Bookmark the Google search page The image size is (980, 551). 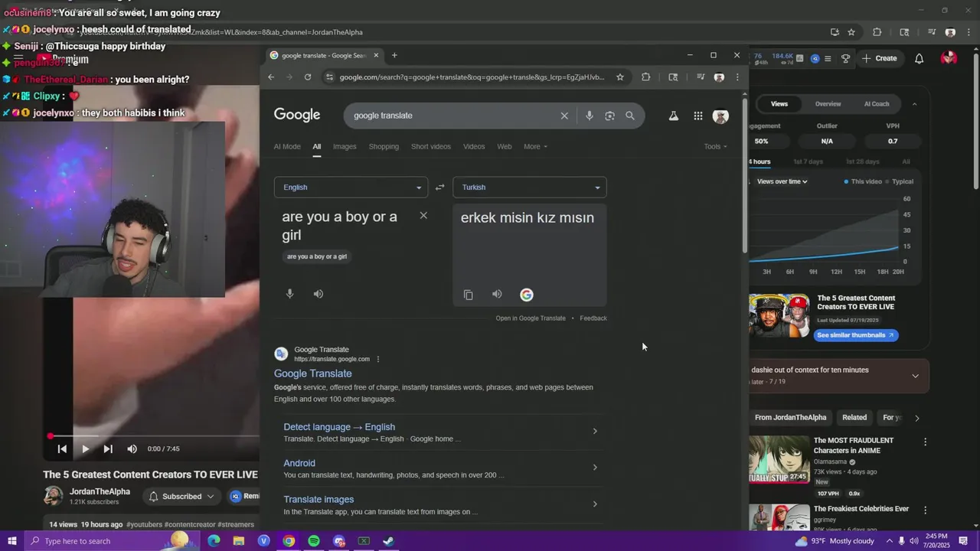click(620, 77)
